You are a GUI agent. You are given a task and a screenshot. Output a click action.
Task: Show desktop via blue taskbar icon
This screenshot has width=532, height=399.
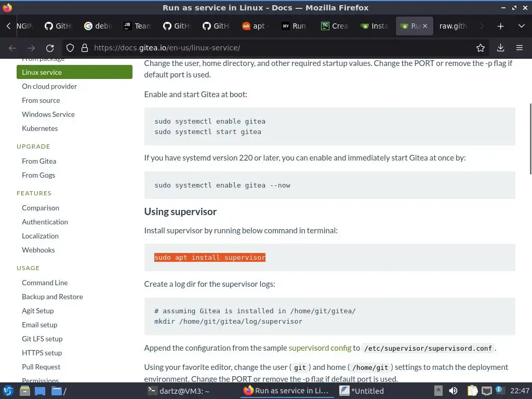(40, 391)
